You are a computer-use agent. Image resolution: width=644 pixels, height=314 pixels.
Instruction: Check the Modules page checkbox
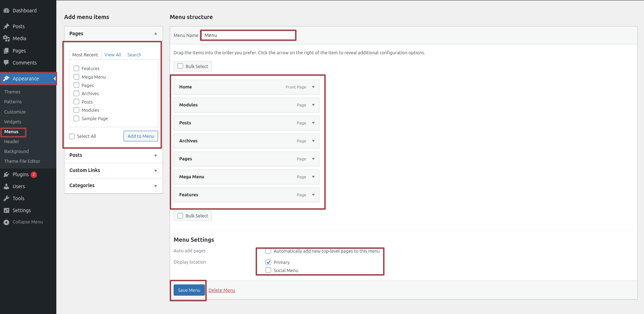[76, 110]
